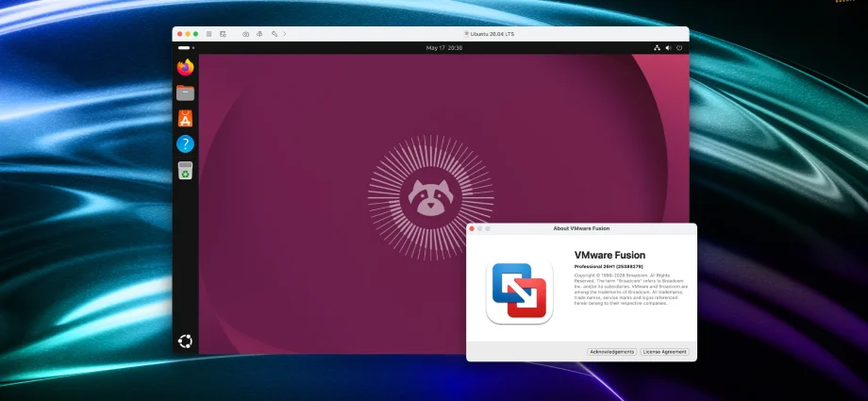Expand the toolbar overflow chevron

(x=285, y=34)
